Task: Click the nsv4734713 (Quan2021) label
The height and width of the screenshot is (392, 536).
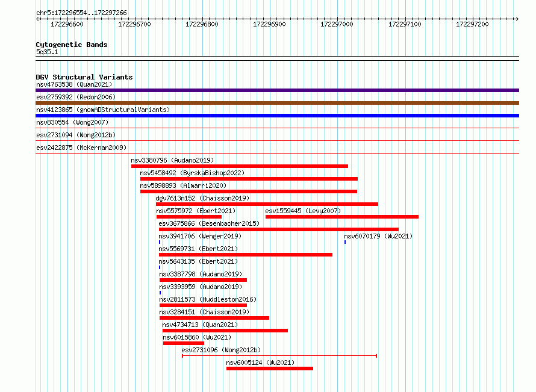Action: 200,325
